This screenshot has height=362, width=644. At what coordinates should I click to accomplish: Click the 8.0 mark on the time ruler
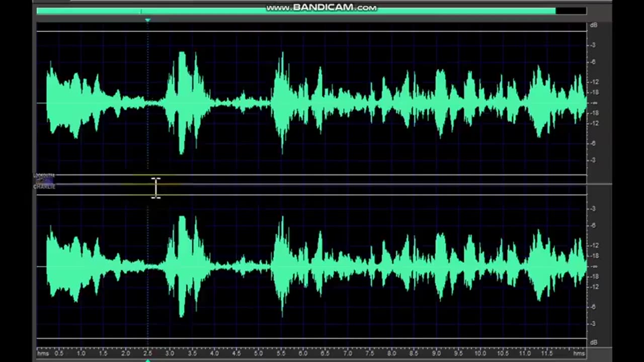pos(391,353)
